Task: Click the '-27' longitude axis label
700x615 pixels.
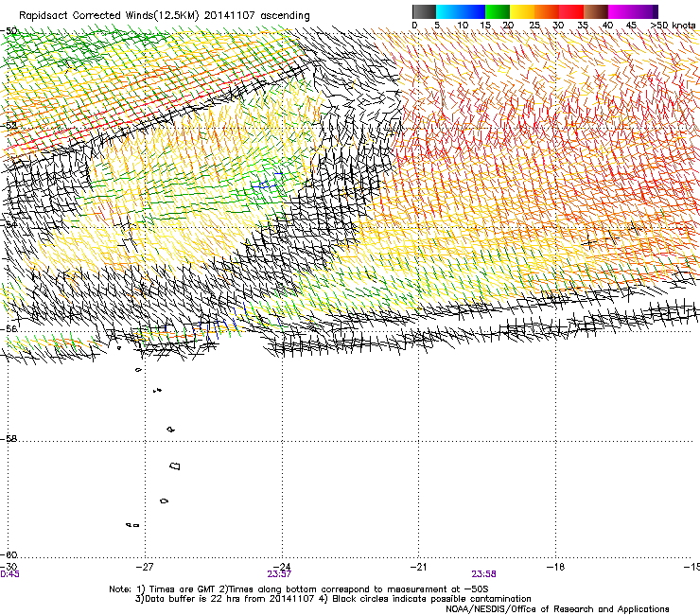Action: point(145,567)
